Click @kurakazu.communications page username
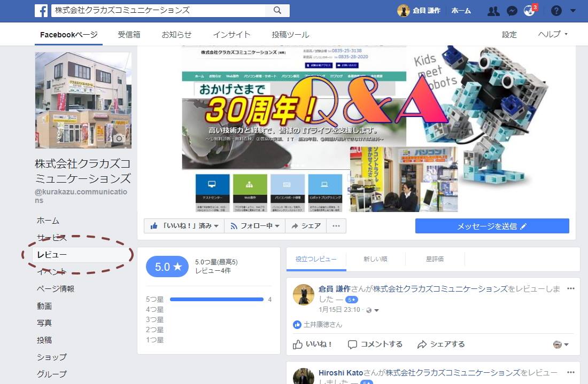588x384 pixels. 81,196
